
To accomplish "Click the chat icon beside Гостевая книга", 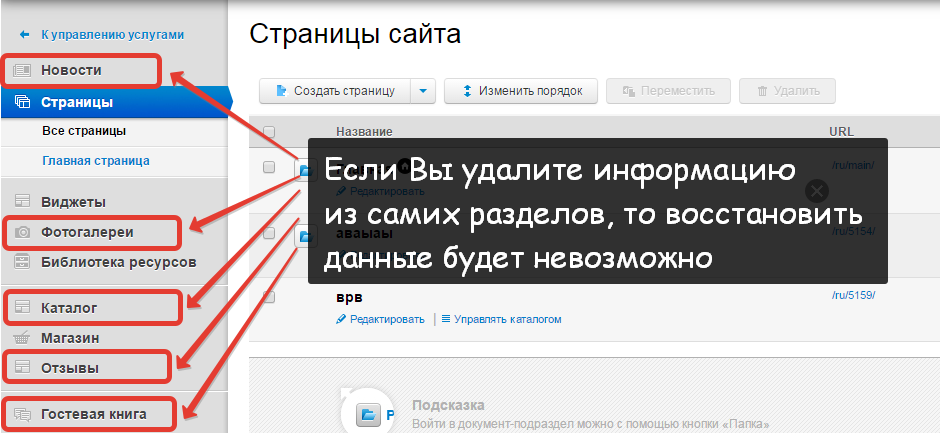I will pos(23,414).
